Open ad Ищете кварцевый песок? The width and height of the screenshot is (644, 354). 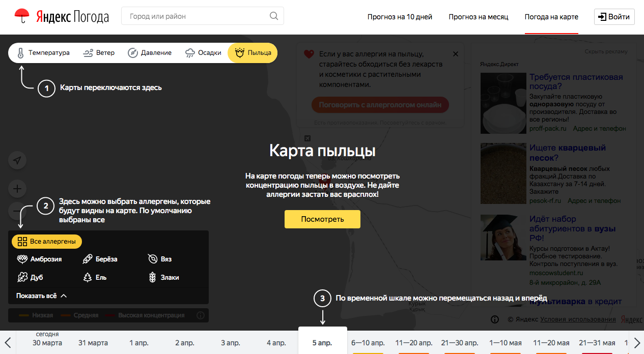click(568, 153)
